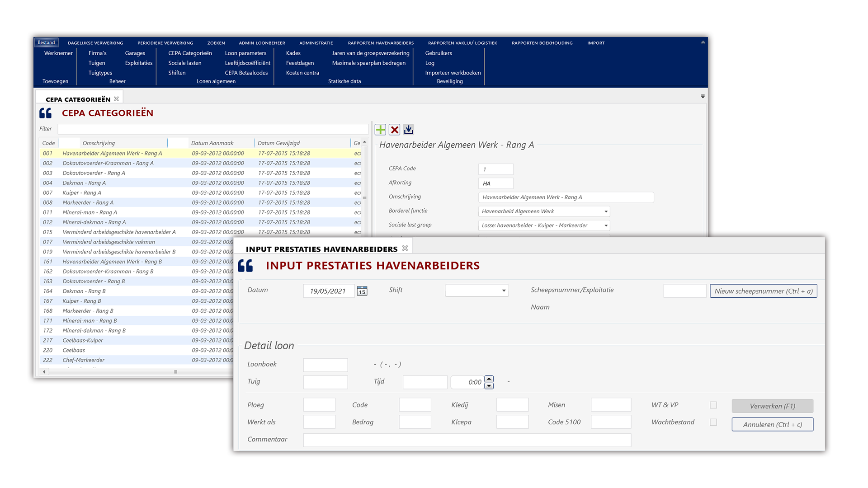This screenshot has height=488, width=868.
Task: Open the calendar picker next to Datum
Action: [x=362, y=291]
